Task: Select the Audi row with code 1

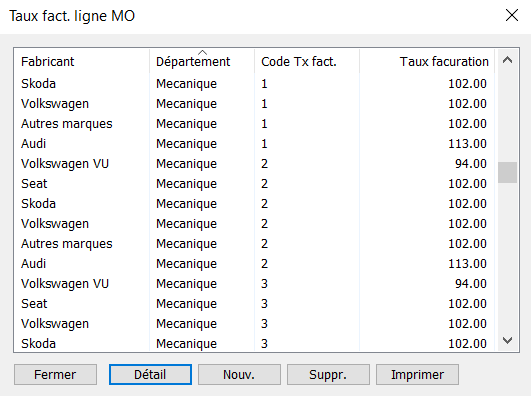Action: click(x=254, y=144)
